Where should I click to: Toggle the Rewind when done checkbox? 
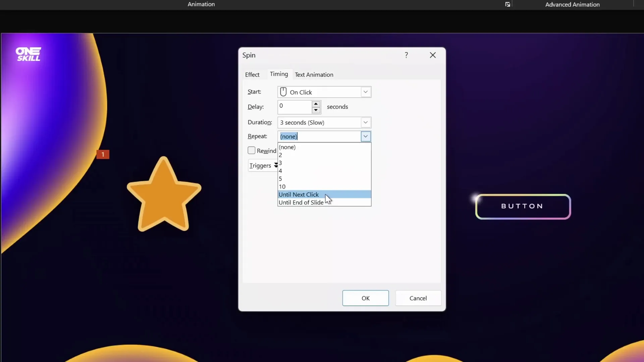252,150
